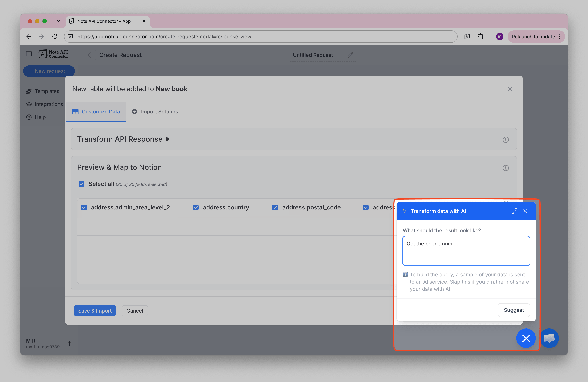Toggle the Select all checkbox
The image size is (588, 382).
tap(81, 184)
